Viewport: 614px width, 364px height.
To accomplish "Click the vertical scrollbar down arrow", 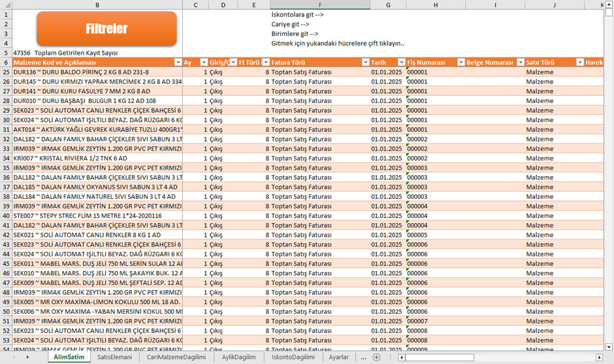I will point(609,347).
